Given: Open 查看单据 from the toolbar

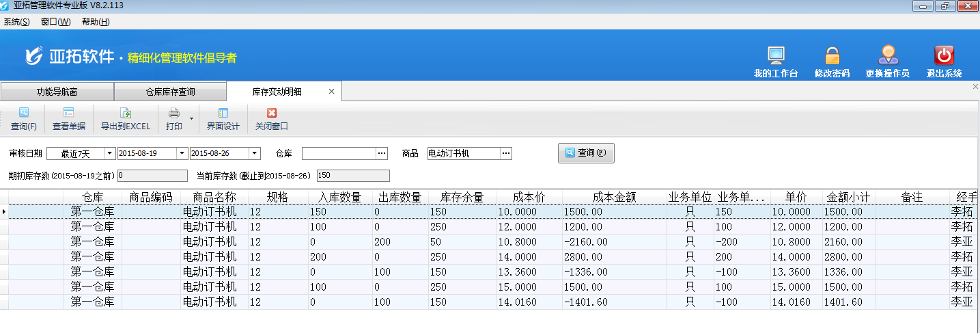Looking at the screenshot, I should 68,114.
